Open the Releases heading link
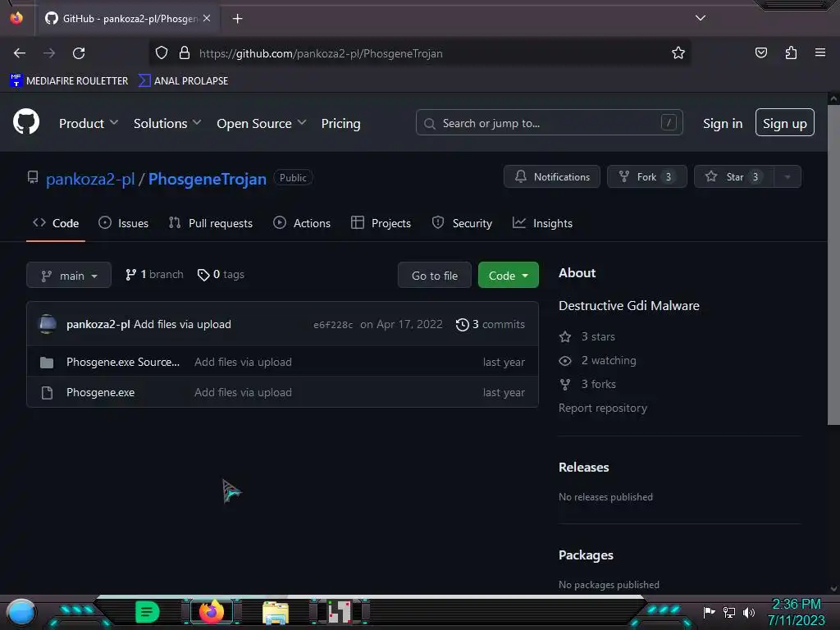The image size is (840, 630). pyautogui.click(x=583, y=467)
